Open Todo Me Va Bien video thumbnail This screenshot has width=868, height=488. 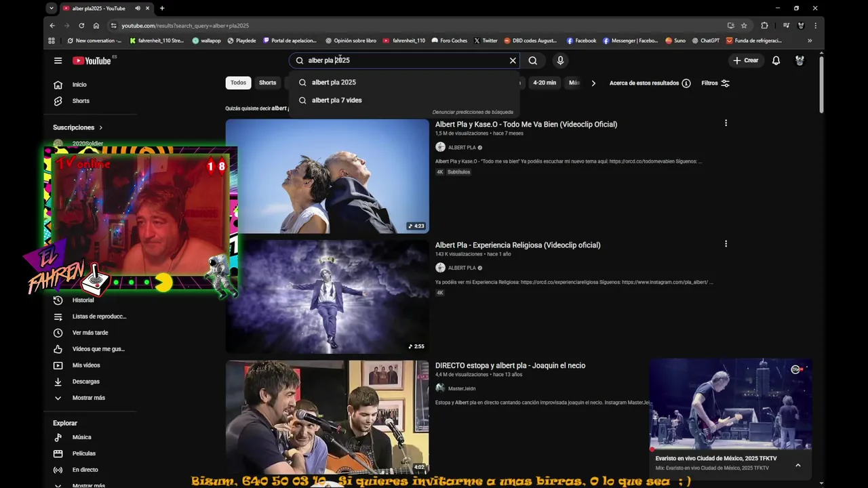point(328,176)
